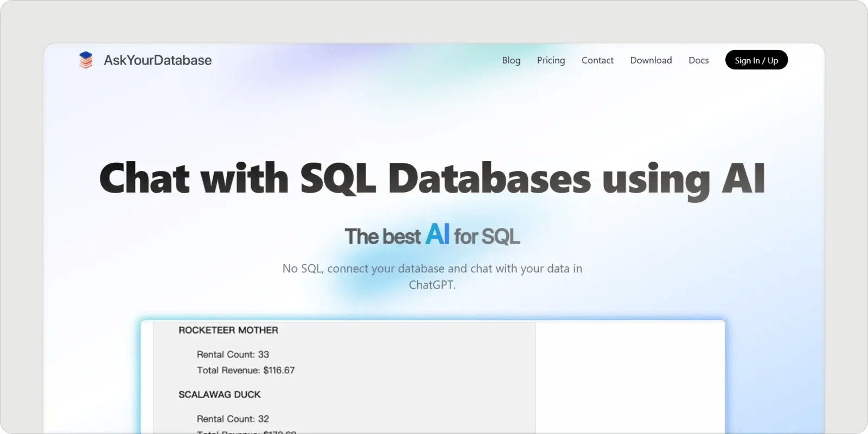
Task: Select the 'ROCKETEER MOTHER' title in the demo
Action: (228, 330)
